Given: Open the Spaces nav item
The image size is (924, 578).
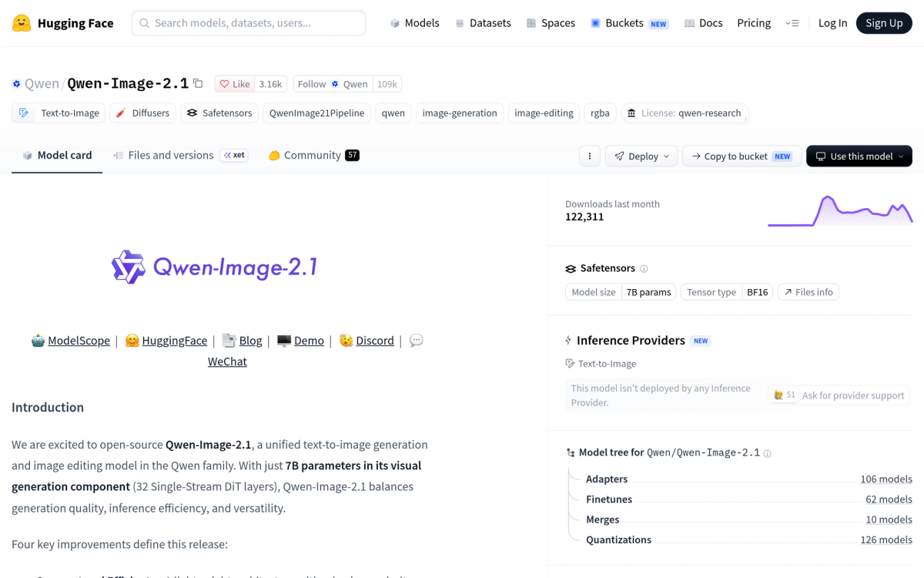Looking at the screenshot, I should [551, 23].
